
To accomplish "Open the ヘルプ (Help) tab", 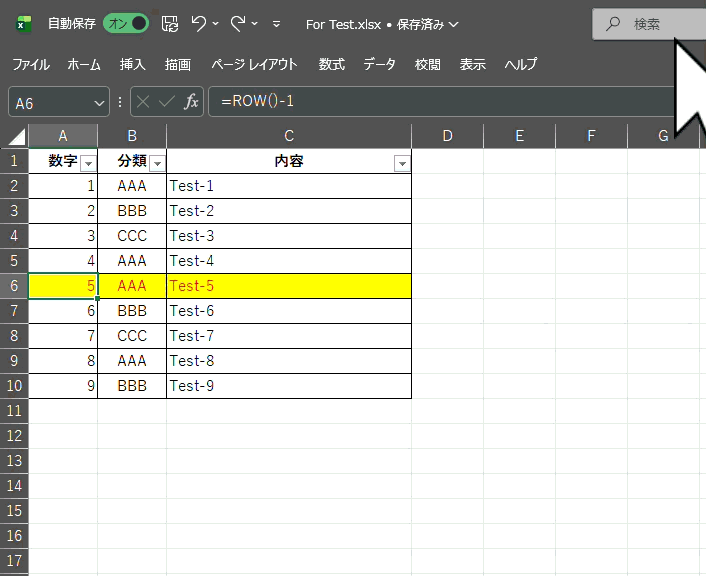I will [520, 64].
